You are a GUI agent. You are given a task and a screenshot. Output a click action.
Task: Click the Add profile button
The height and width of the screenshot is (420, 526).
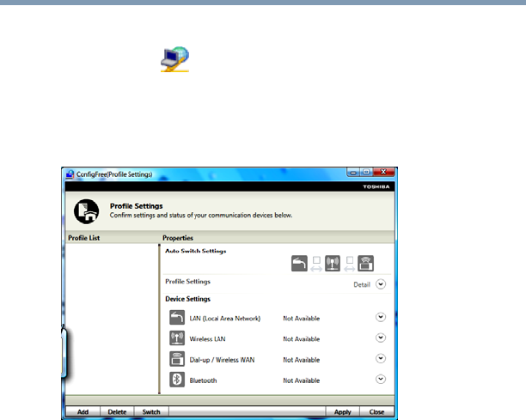click(x=83, y=411)
